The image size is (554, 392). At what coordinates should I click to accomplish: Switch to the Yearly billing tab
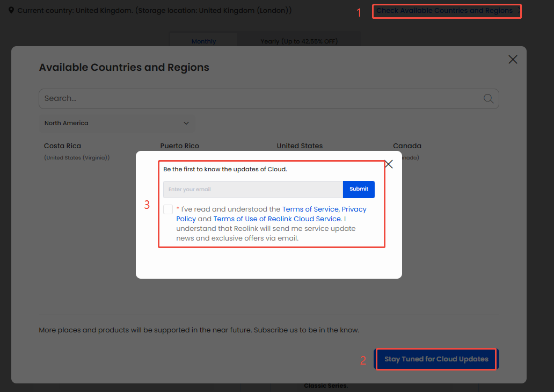pos(299,41)
